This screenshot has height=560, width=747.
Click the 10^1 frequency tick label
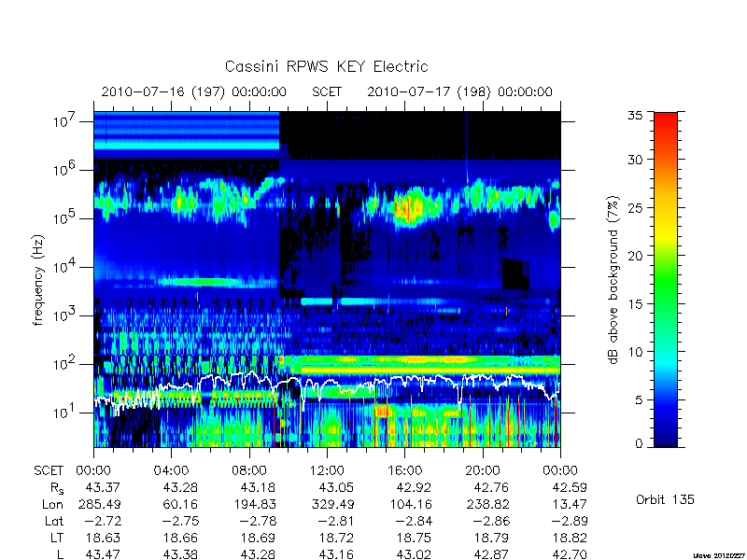coord(66,412)
